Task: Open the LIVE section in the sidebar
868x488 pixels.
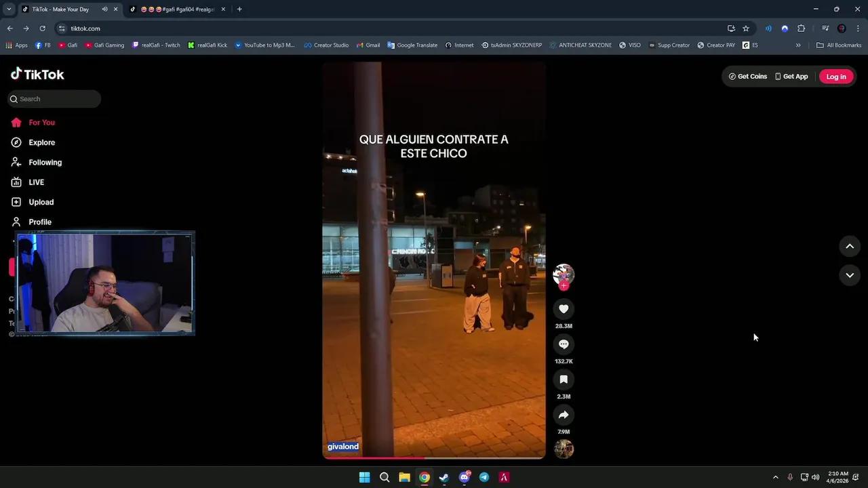Action: click(x=36, y=182)
